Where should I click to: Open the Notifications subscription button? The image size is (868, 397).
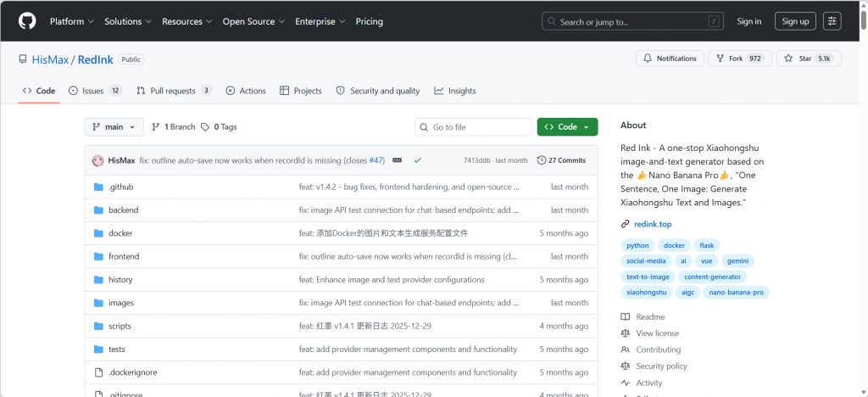click(670, 59)
